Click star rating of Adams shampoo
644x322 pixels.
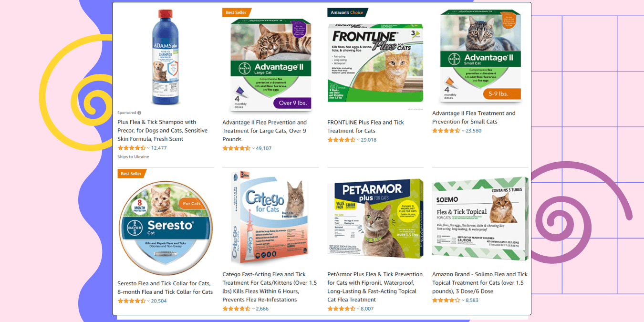pyautogui.click(x=132, y=148)
